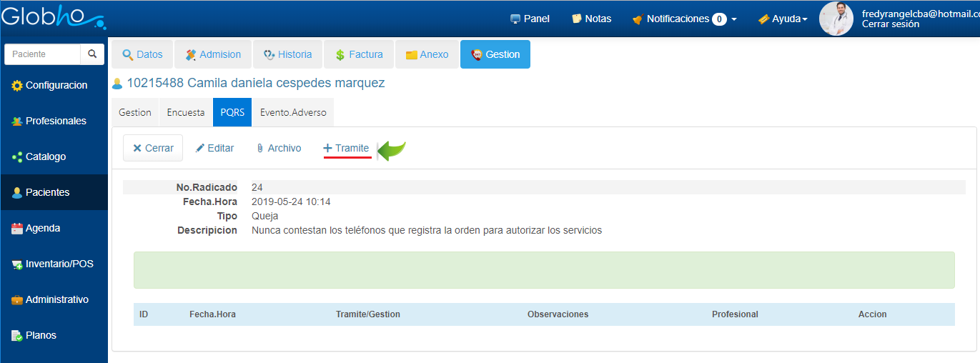Open Notas from the top bar
The height and width of the screenshot is (363, 980).
[591, 19]
